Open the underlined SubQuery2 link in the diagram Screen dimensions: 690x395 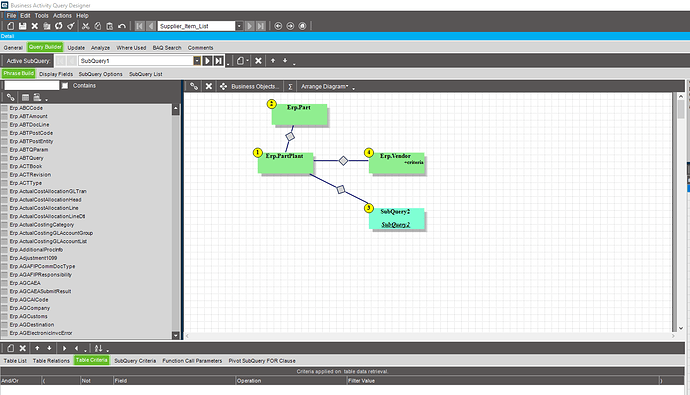pyautogui.click(x=396, y=225)
